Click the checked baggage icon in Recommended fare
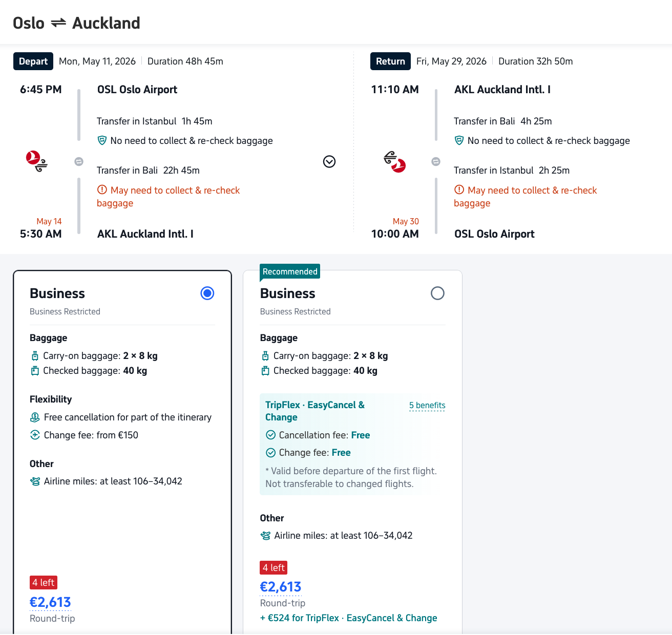Image resolution: width=672 pixels, height=635 pixels. pyautogui.click(x=265, y=371)
